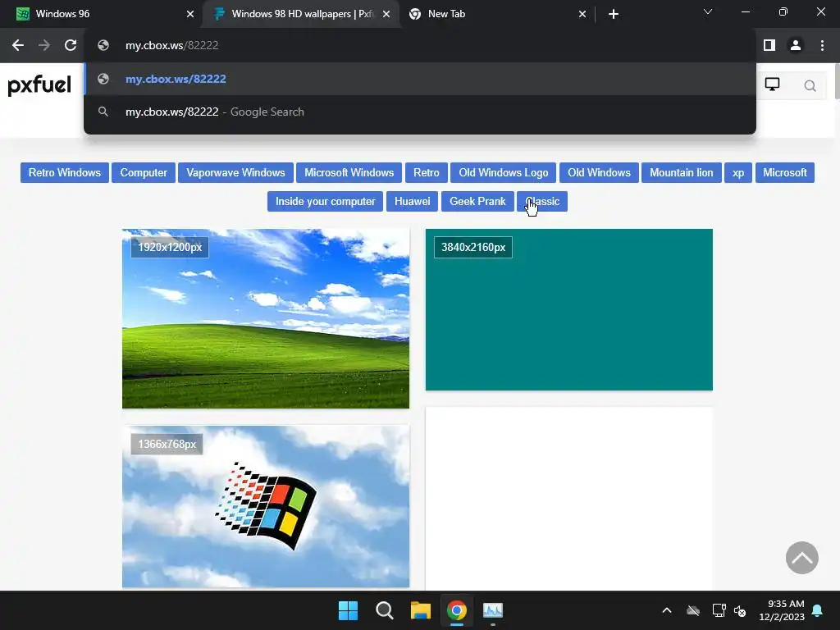Open Windows taskbar search

click(x=384, y=610)
